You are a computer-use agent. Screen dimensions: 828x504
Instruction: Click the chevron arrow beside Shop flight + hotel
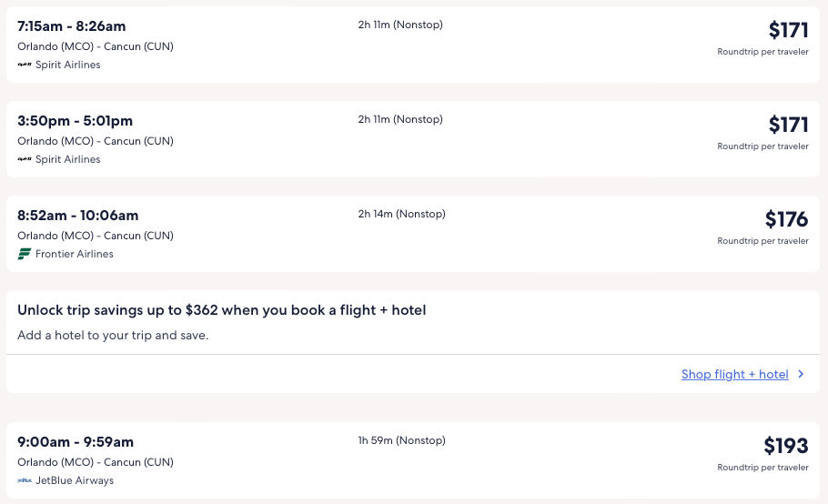tap(801, 374)
